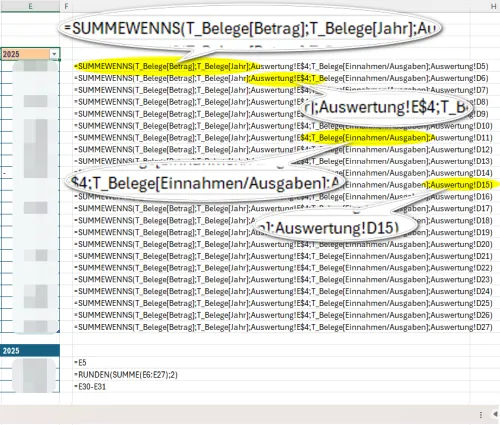Click the formula ending in Auswertung!D27

(x=283, y=327)
